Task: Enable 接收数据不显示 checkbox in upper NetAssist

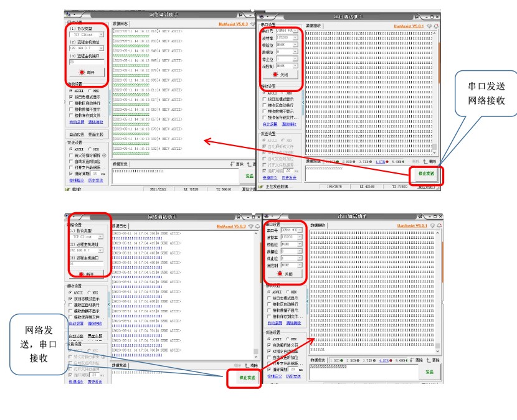Action: pyautogui.click(x=71, y=109)
